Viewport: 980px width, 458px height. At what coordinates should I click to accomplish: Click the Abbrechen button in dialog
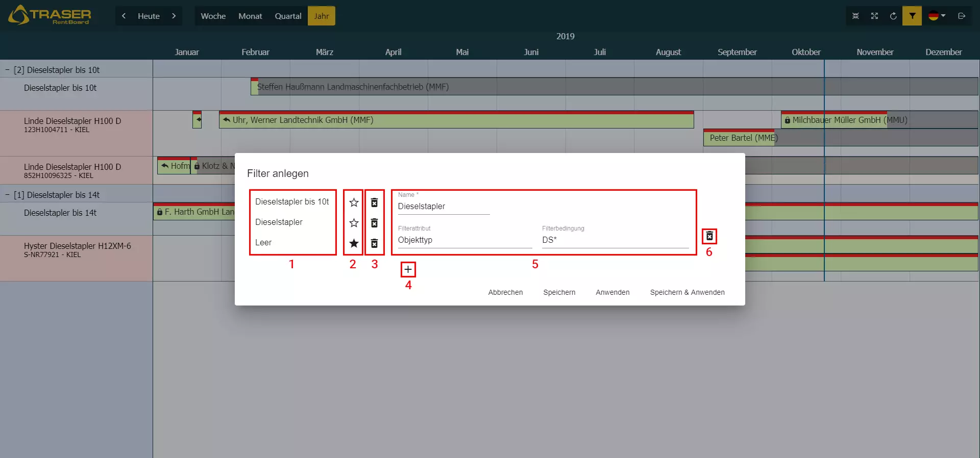pos(505,292)
